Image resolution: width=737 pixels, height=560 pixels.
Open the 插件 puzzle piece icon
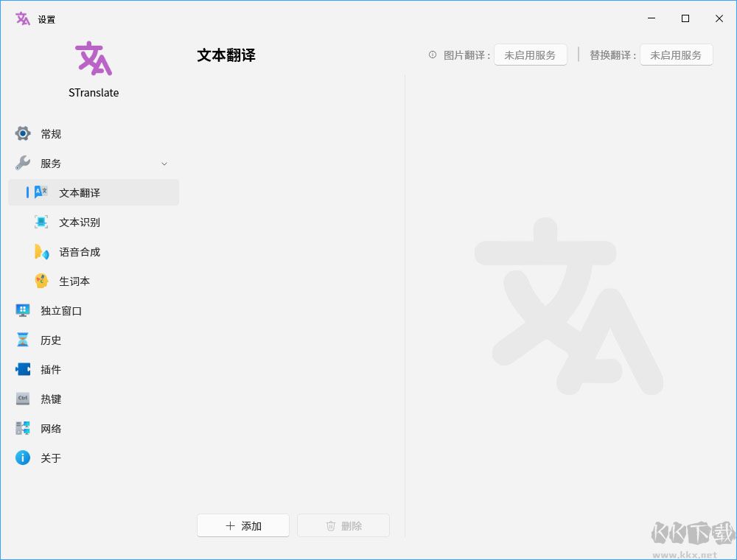tap(23, 369)
